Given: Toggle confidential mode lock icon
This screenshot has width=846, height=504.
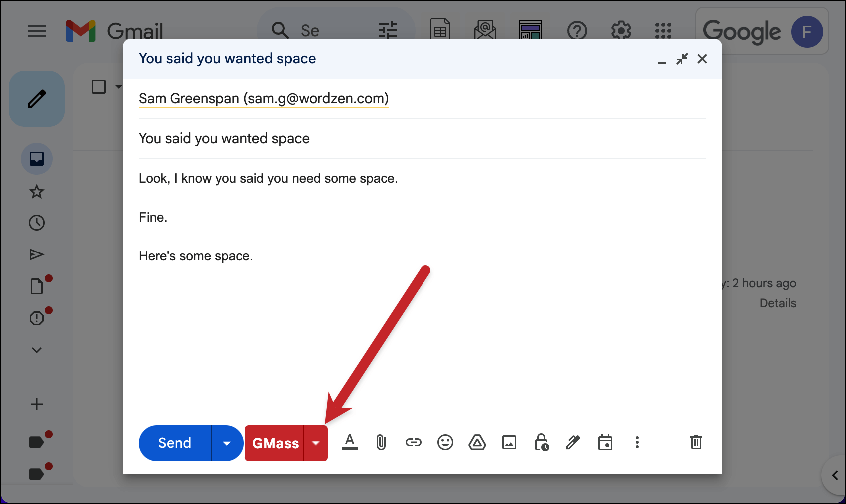Looking at the screenshot, I should pyautogui.click(x=541, y=442).
